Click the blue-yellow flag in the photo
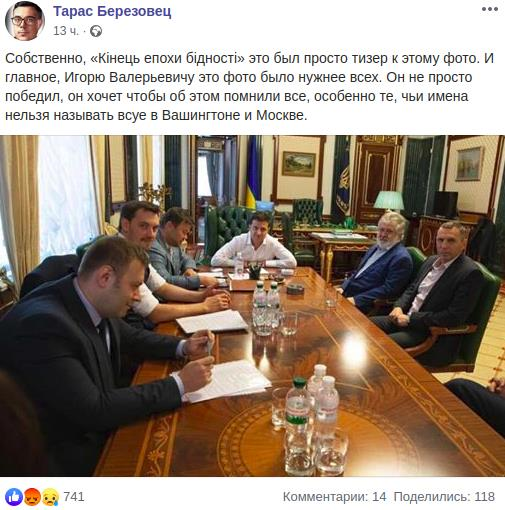 tap(253, 173)
